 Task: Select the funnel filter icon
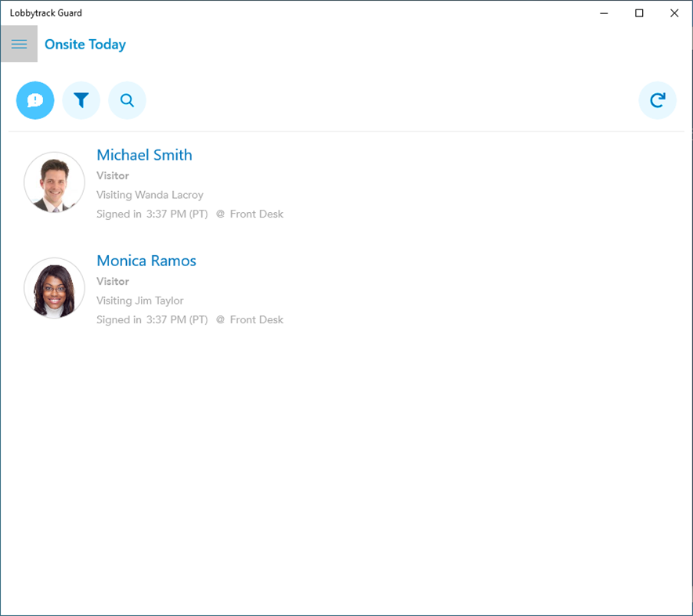(x=81, y=100)
